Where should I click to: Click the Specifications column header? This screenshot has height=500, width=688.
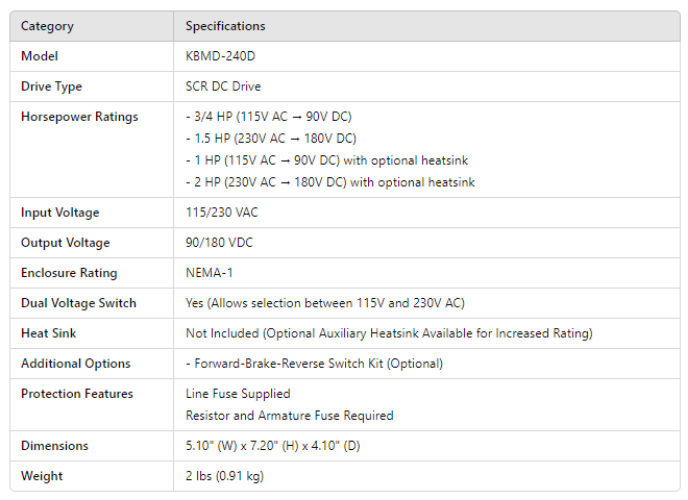point(225,26)
